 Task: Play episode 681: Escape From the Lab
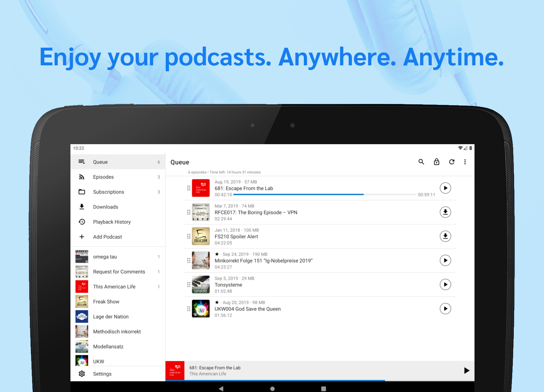point(445,188)
